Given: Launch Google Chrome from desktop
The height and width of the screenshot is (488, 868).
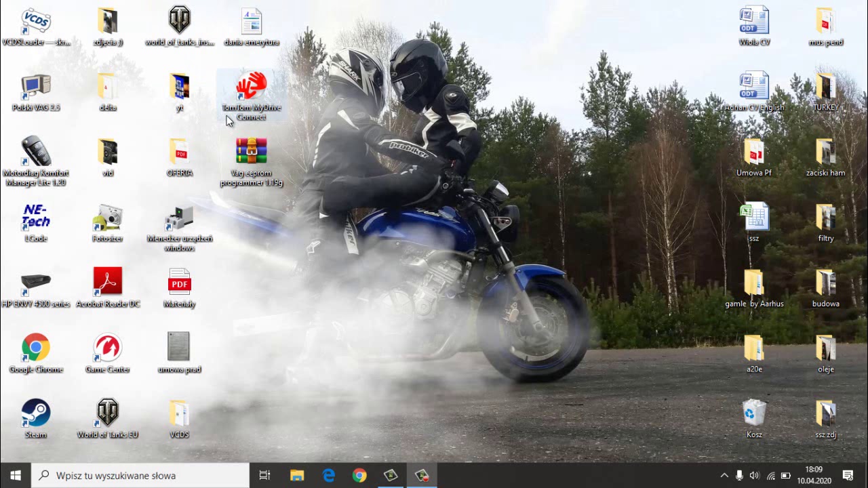Looking at the screenshot, I should tap(36, 354).
